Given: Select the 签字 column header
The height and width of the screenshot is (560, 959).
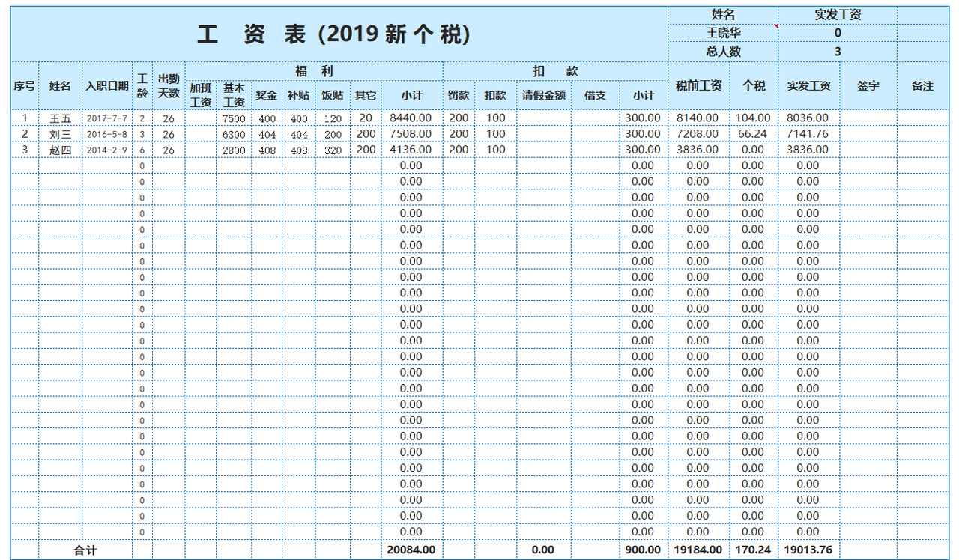Looking at the screenshot, I should click(868, 85).
